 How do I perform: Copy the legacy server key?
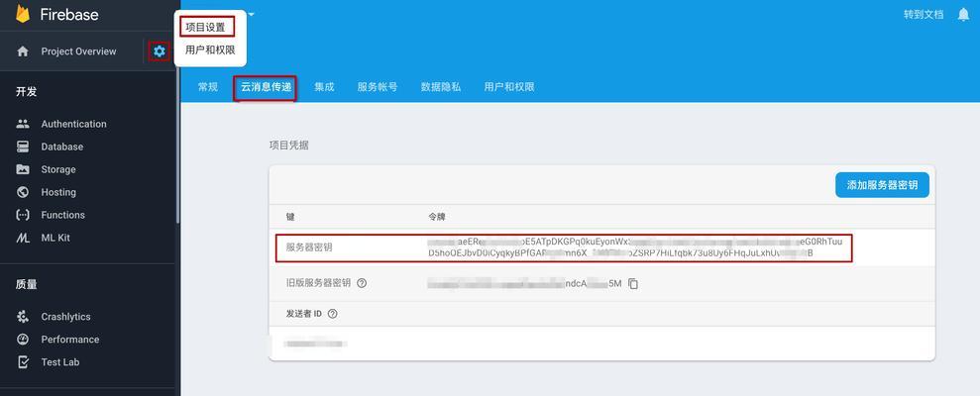coord(633,283)
